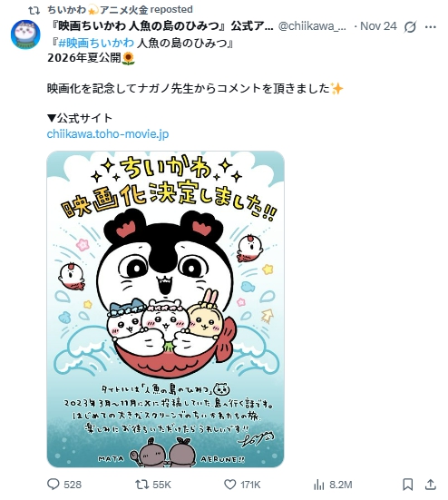This screenshot has height=500, width=448.
Task: Repost this tweet using the retweet icon
Action: coord(141,485)
